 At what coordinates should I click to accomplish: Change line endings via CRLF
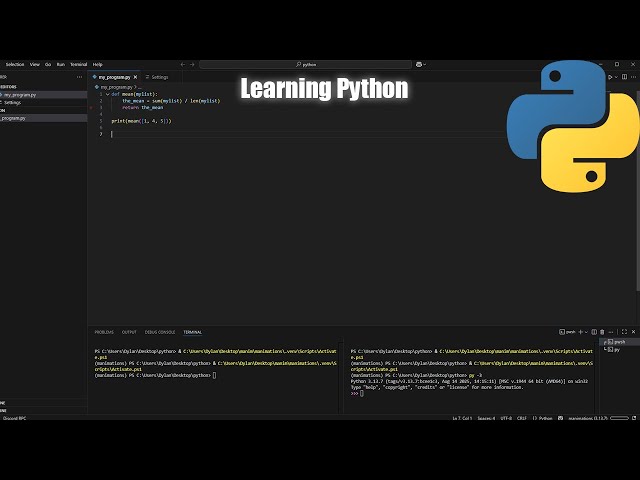click(x=522, y=418)
